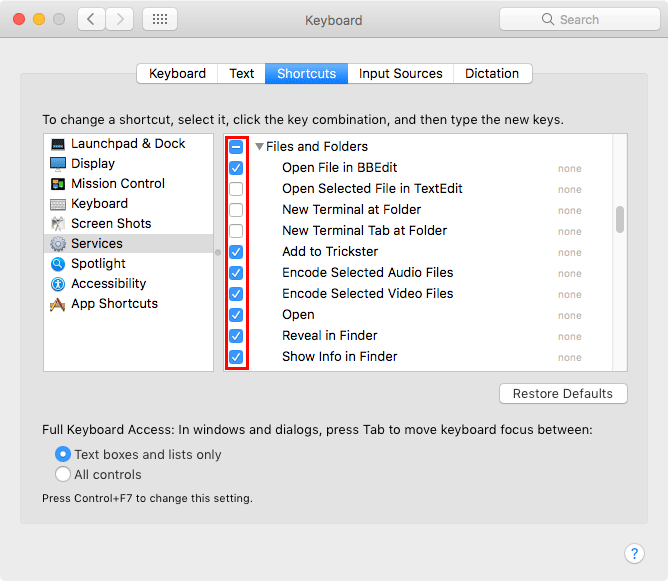Collapse the Files and Folders group
This screenshot has height=581, width=668.
(259, 147)
